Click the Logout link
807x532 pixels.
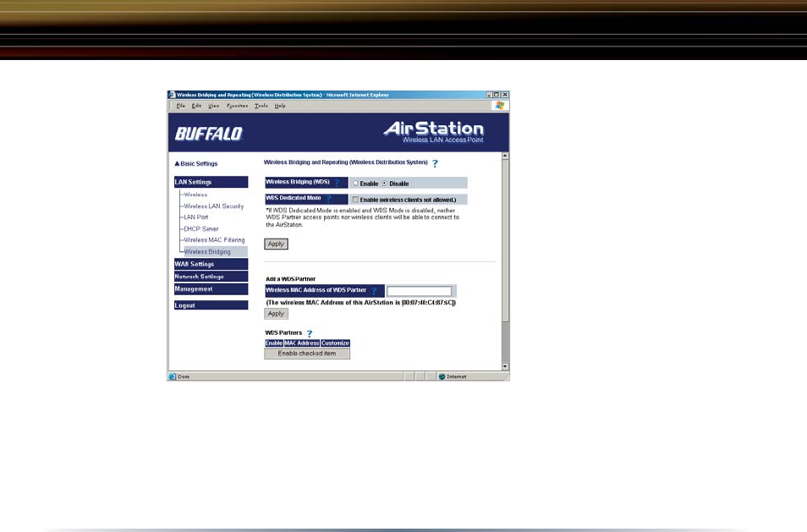click(x=211, y=305)
